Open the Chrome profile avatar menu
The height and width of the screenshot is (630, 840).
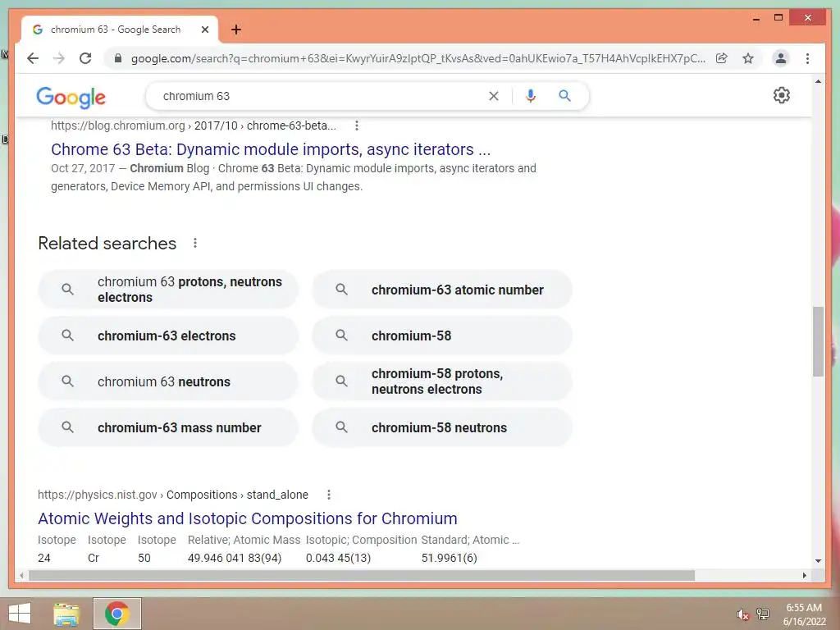781,58
